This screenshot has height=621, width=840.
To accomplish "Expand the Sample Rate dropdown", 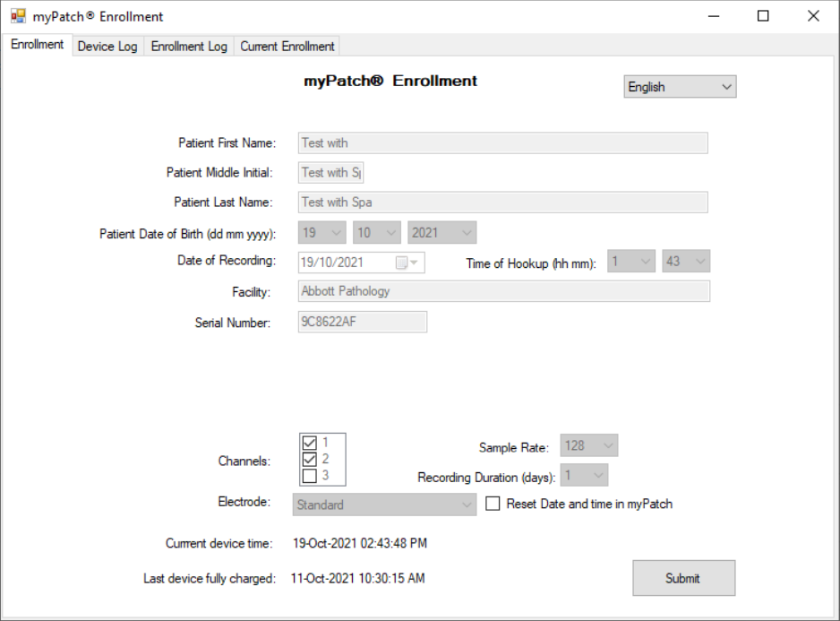I will 589,445.
